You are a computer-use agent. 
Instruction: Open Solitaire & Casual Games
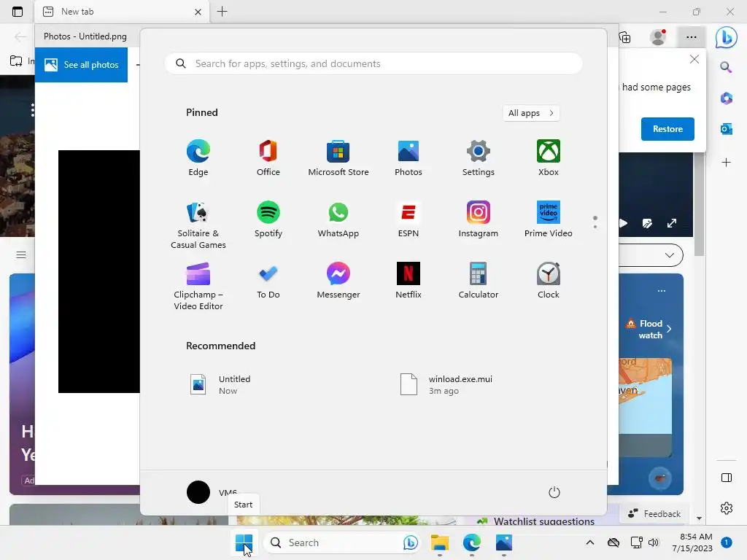(198, 225)
